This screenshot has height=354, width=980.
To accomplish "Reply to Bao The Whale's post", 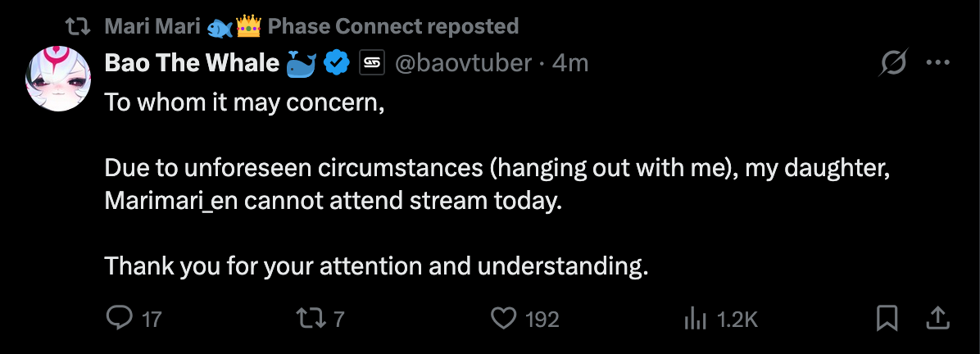I will click(120, 317).
